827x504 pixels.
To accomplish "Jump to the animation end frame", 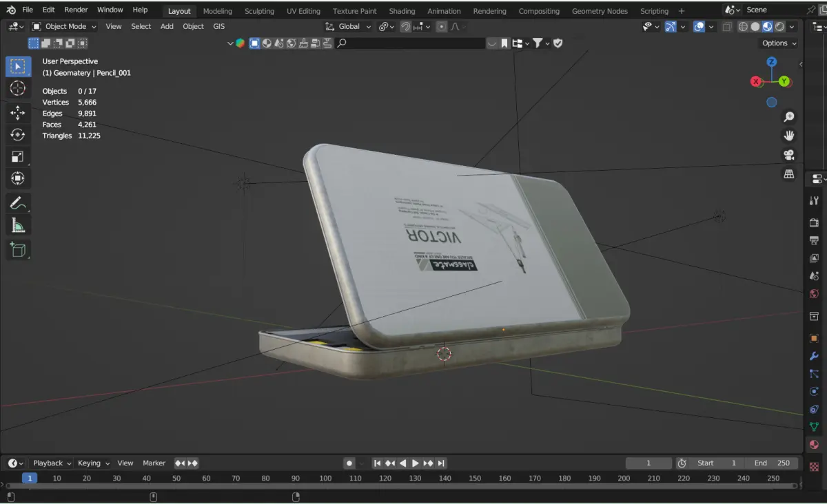I will coord(441,463).
